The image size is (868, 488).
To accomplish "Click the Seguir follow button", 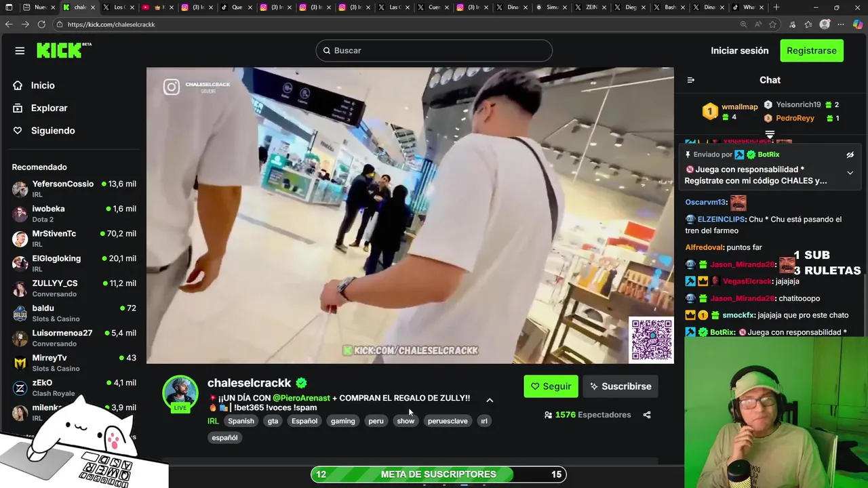I will click(551, 386).
